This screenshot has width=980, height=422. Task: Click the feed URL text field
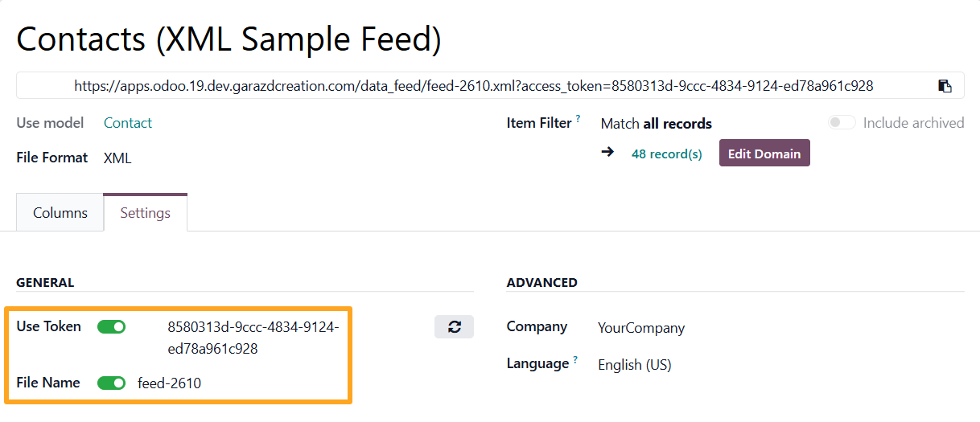(473, 86)
